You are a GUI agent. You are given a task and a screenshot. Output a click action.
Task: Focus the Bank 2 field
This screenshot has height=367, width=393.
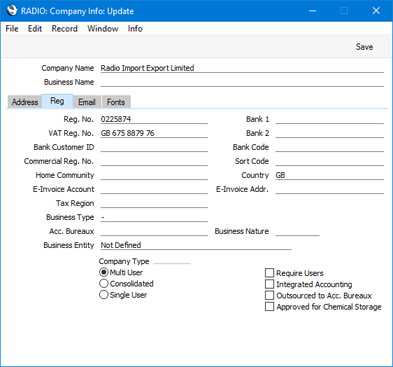point(329,133)
